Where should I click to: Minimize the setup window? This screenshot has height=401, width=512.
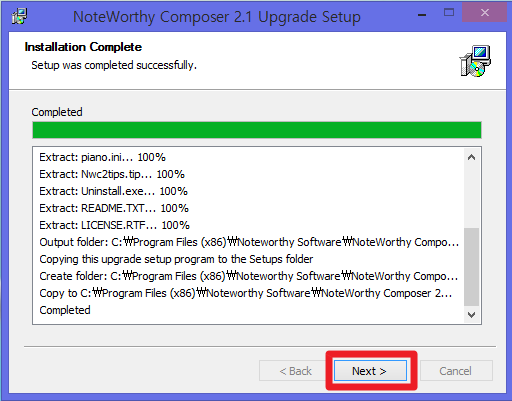click(x=422, y=15)
